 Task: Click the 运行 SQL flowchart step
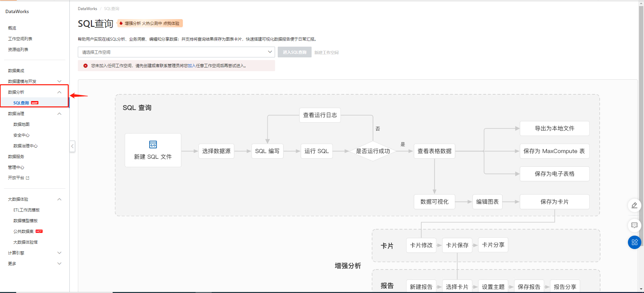(317, 151)
